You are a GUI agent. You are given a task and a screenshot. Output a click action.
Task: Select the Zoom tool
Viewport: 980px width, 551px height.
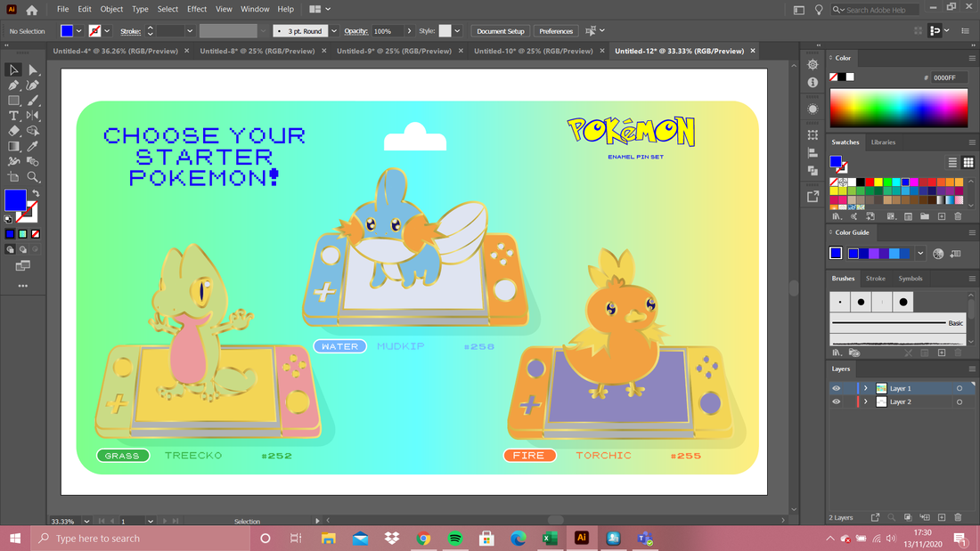33,177
